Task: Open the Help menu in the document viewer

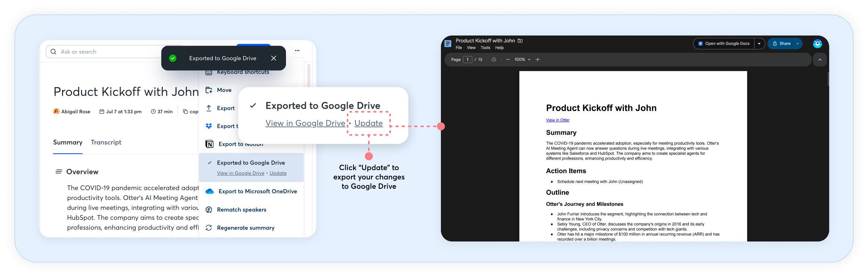Action: click(x=500, y=48)
